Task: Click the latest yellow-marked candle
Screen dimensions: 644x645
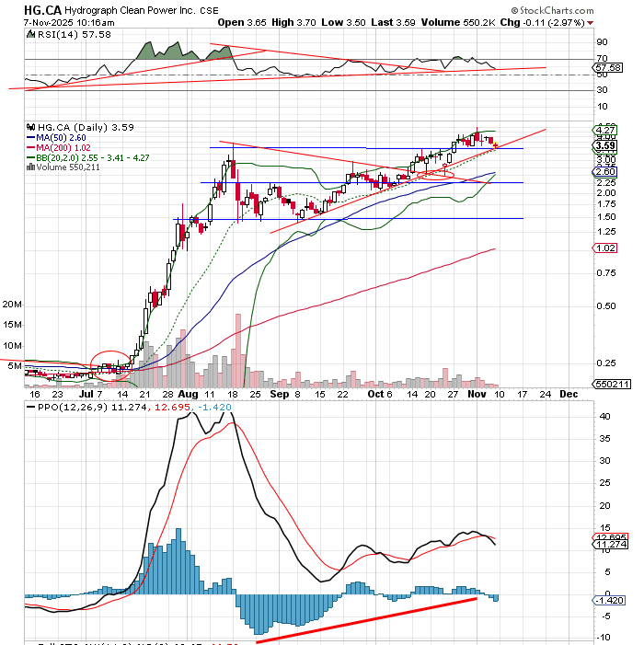Action: click(495, 145)
